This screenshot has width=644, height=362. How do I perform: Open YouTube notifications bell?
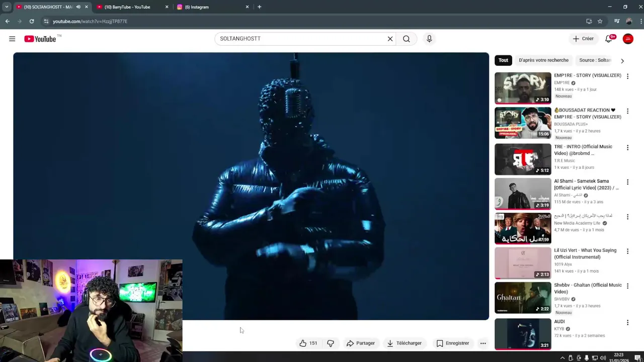click(609, 39)
